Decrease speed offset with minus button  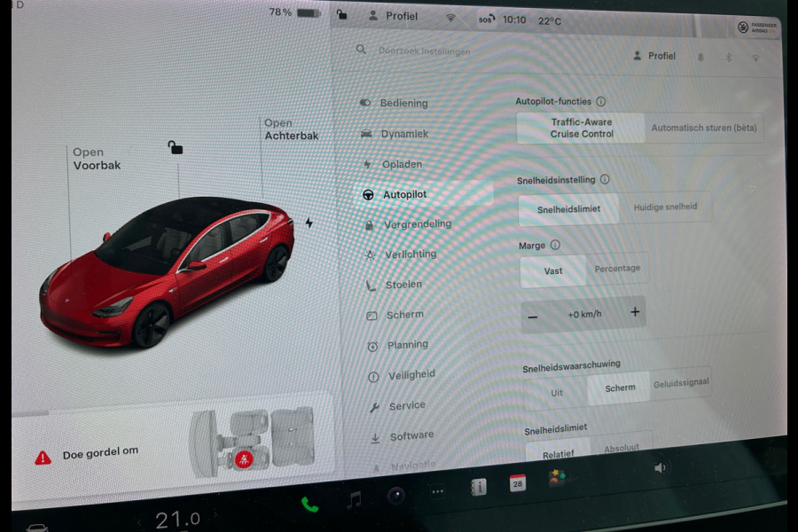tap(533, 317)
